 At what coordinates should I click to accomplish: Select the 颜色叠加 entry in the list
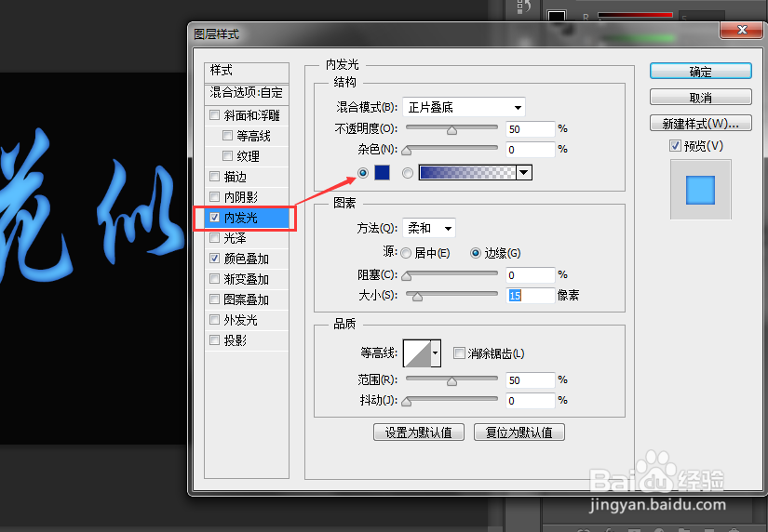pos(247,259)
